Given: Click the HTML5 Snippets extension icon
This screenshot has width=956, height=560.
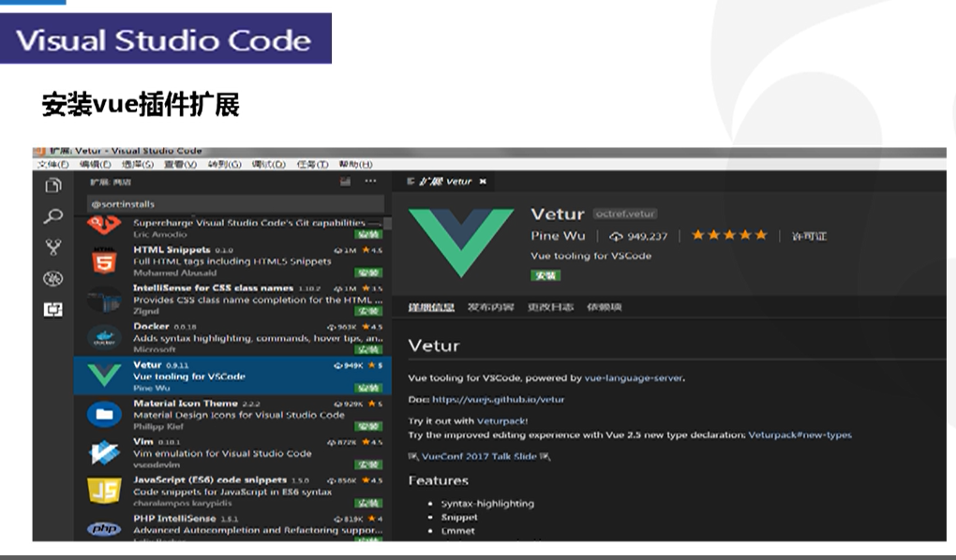Looking at the screenshot, I should point(104,261).
